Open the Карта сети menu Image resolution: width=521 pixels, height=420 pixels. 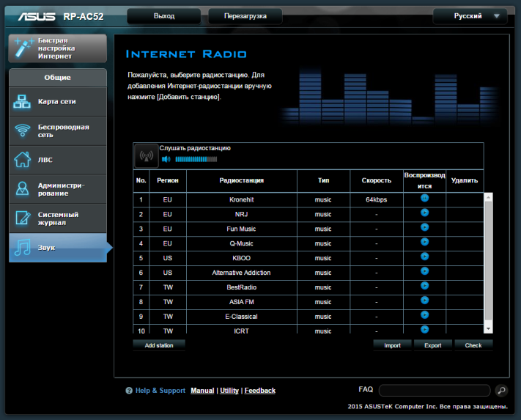[x=58, y=102]
